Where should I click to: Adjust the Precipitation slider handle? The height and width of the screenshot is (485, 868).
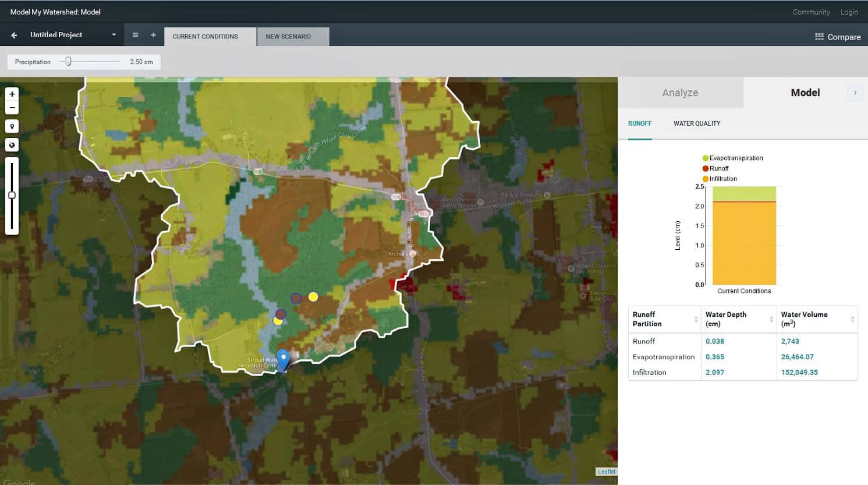[x=68, y=62]
